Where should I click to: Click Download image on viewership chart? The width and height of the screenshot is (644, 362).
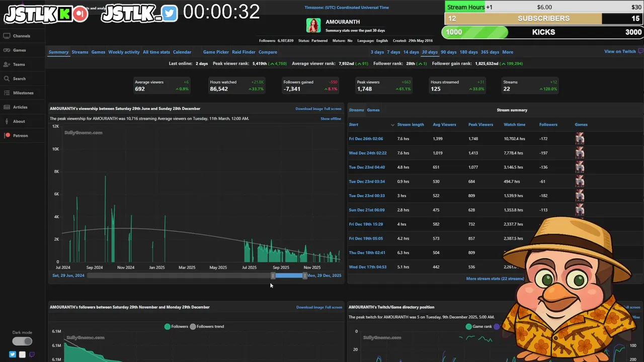click(309, 109)
